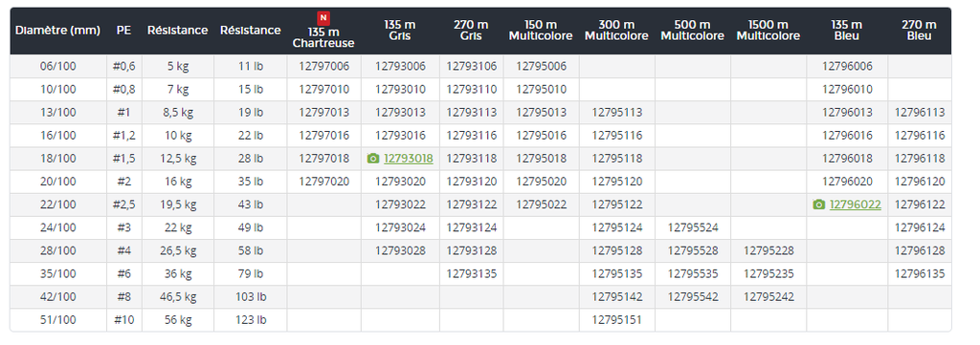Viewport: 980px width, 345px height.
Task: Select the 51/100 diameter cell
Action: (x=58, y=320)
